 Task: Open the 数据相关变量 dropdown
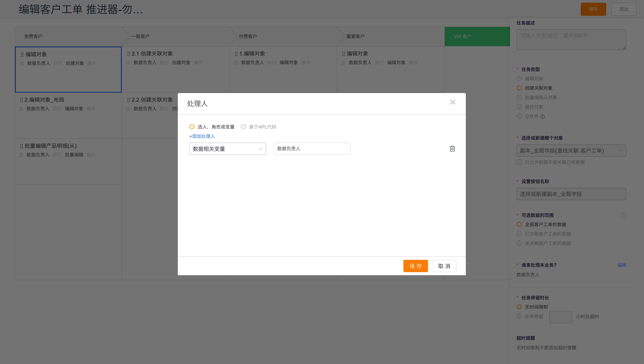pyautogui.click(x=228, y=149)
